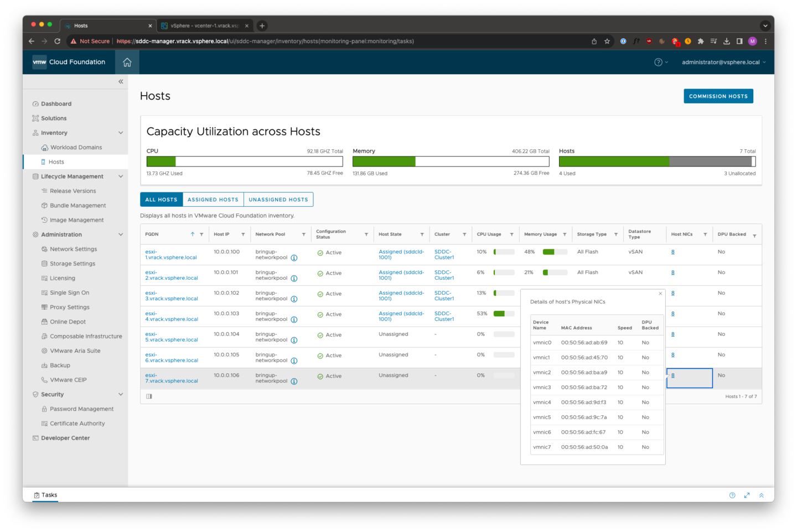The width and height of the screenshot is (797, 532).
Task: Collapse the Administration section
Action: point(120,234)
